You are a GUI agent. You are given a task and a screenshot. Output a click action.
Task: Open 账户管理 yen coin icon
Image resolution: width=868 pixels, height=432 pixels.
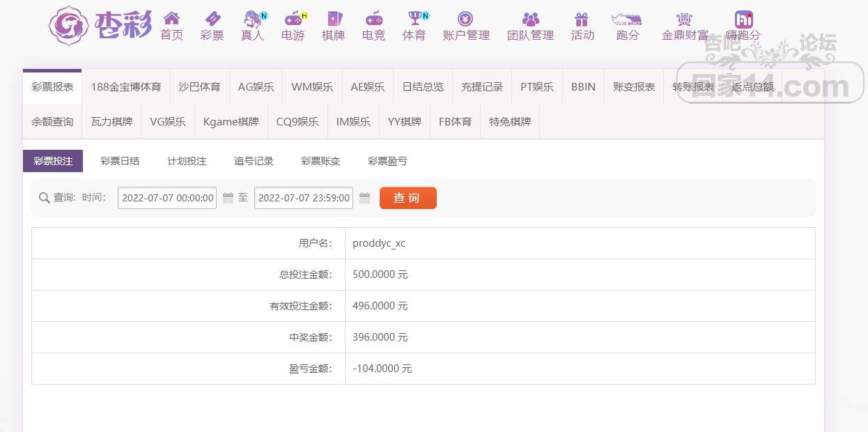pyautogui.click(x=465, y=19)
